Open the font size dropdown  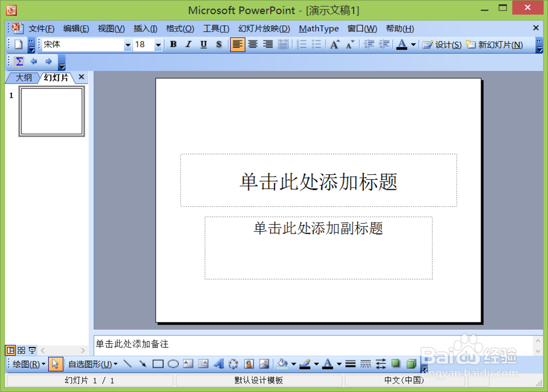[158, 45]
